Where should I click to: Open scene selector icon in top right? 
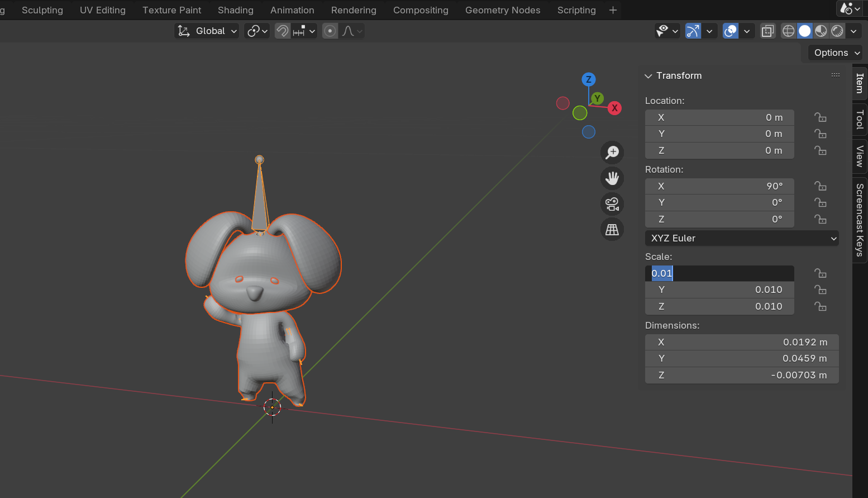(850, 8)
